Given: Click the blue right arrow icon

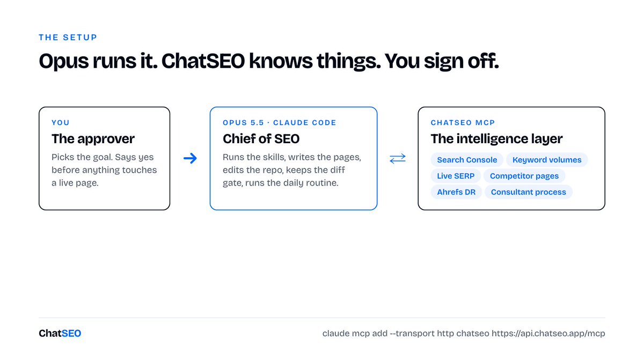Looking at the screenshot, I should [190, 158].
